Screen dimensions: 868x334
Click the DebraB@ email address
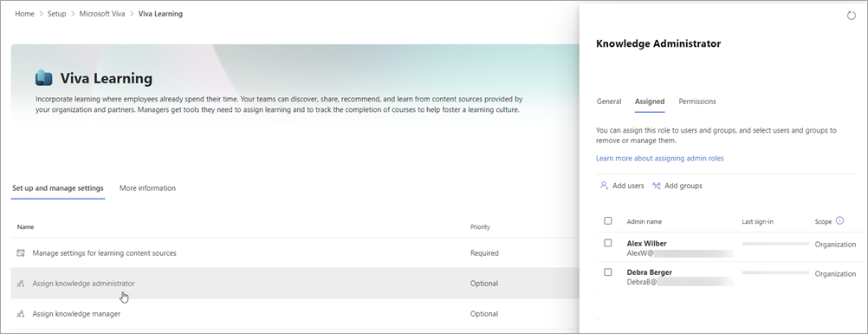[x=680, y=283]
